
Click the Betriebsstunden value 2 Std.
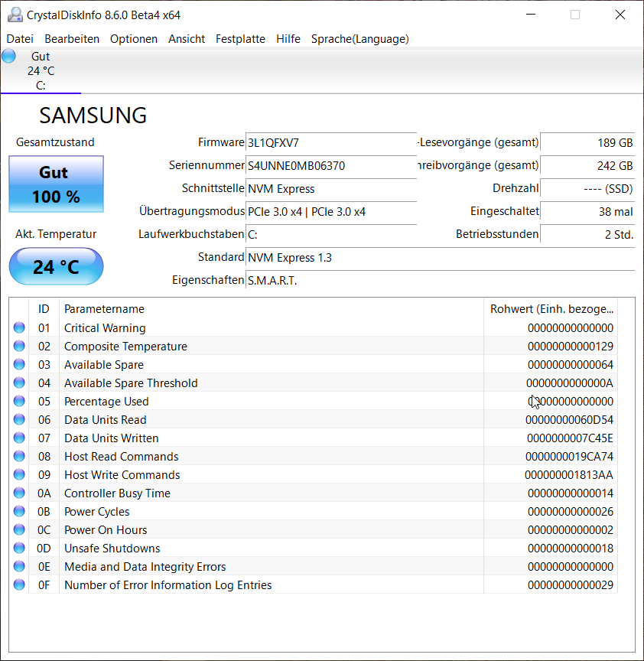(587, 234)
